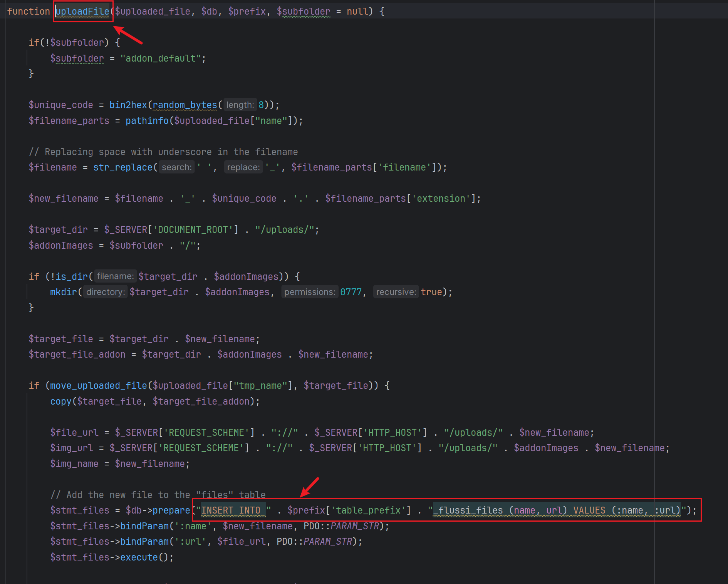Click the if(!$subfolder) condition
This screenshot has height=584, width=728.
(69, 43)
